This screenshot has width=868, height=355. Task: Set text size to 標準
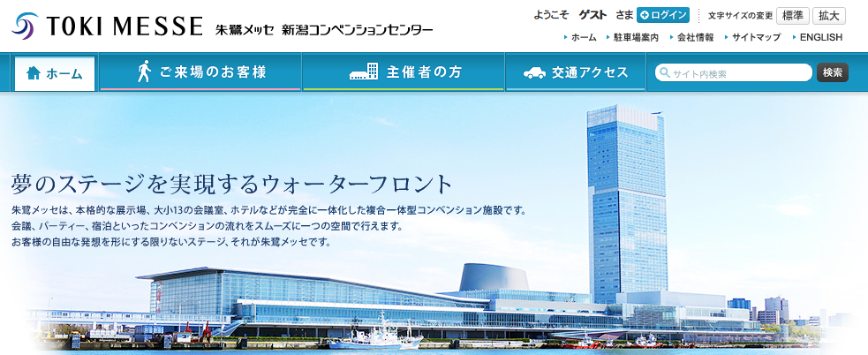[x=792, y=15]
